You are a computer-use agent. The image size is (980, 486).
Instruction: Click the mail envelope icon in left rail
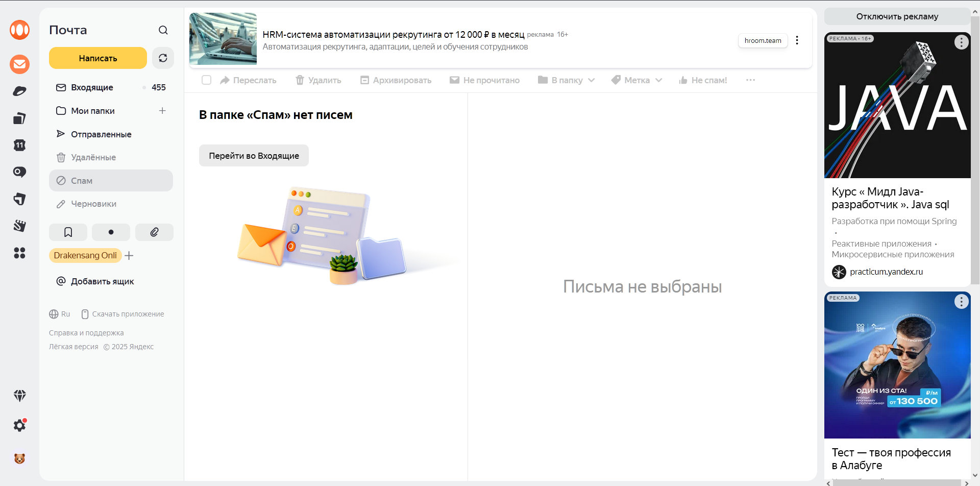point(19,64)
